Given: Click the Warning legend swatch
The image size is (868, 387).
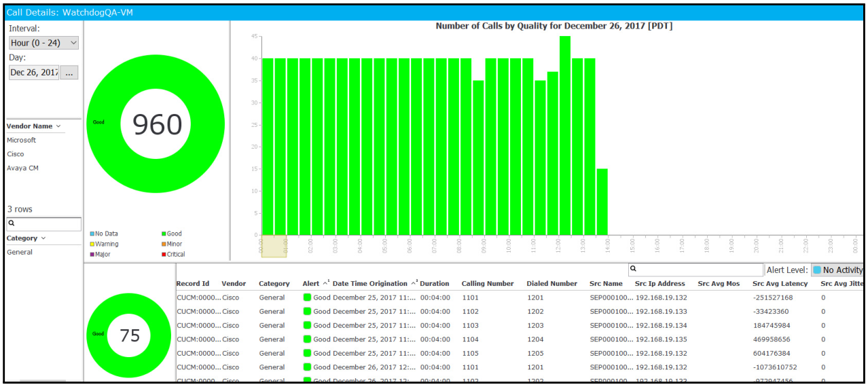Looking at the screenshot, I should (x=92, y=244).
